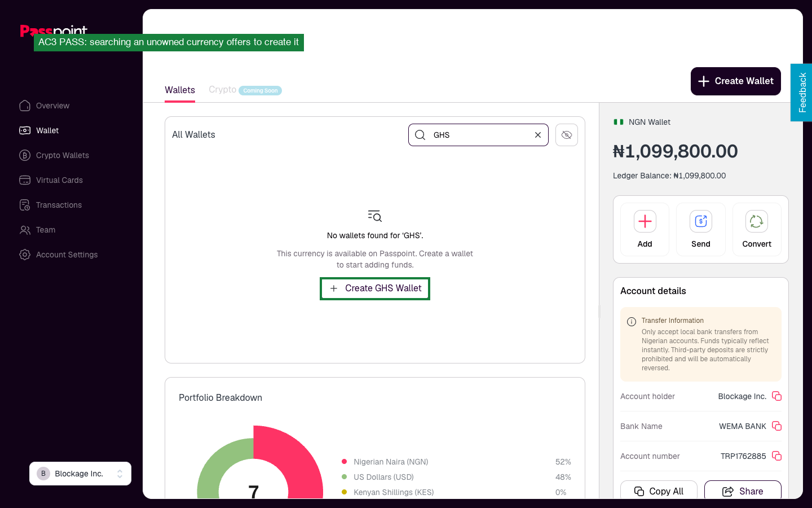This screenshot has height=508, width=812.
Task: Click the Account details heading
Action: click(653, 291)
